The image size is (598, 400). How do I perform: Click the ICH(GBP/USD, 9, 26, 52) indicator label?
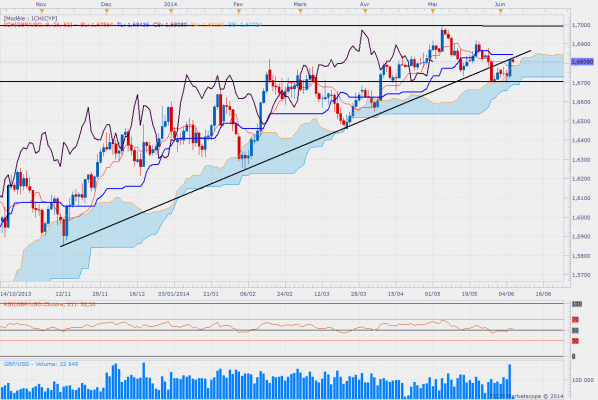click(38, 25)
